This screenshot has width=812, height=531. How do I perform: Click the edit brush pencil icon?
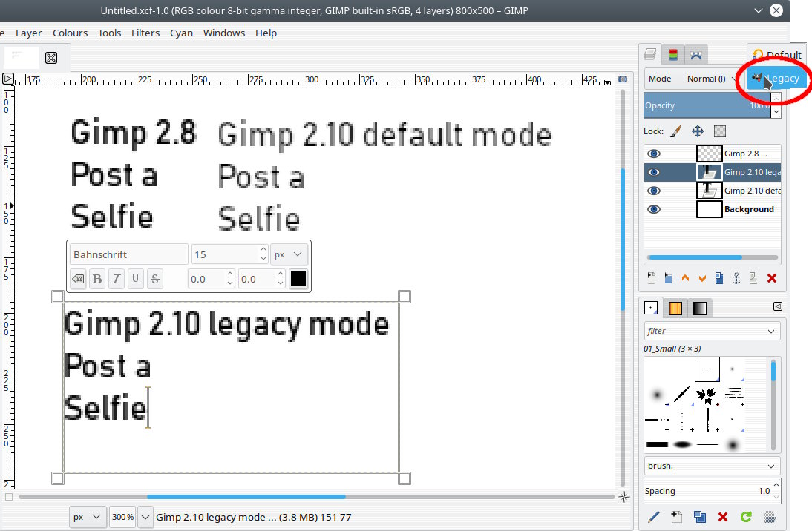click(654, 516)
